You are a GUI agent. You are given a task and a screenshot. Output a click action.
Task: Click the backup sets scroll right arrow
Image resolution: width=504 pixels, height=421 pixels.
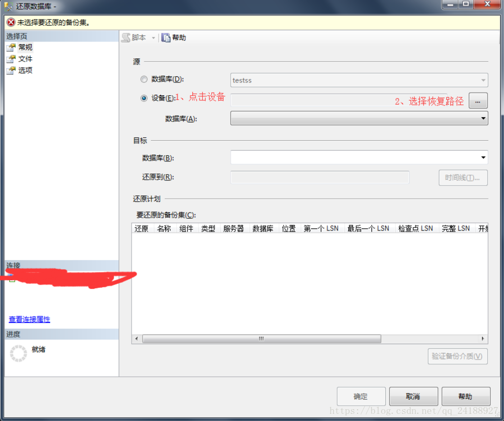coord(483,339)
